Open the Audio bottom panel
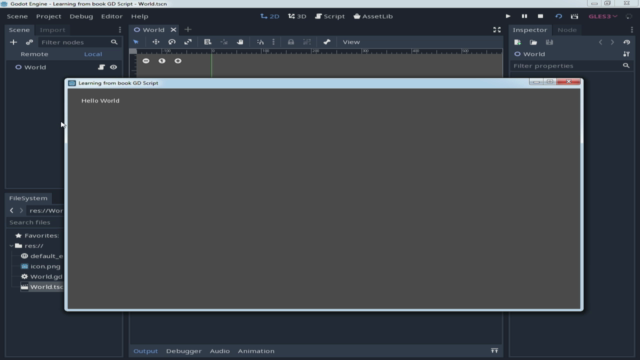 [x=220, y=351]
